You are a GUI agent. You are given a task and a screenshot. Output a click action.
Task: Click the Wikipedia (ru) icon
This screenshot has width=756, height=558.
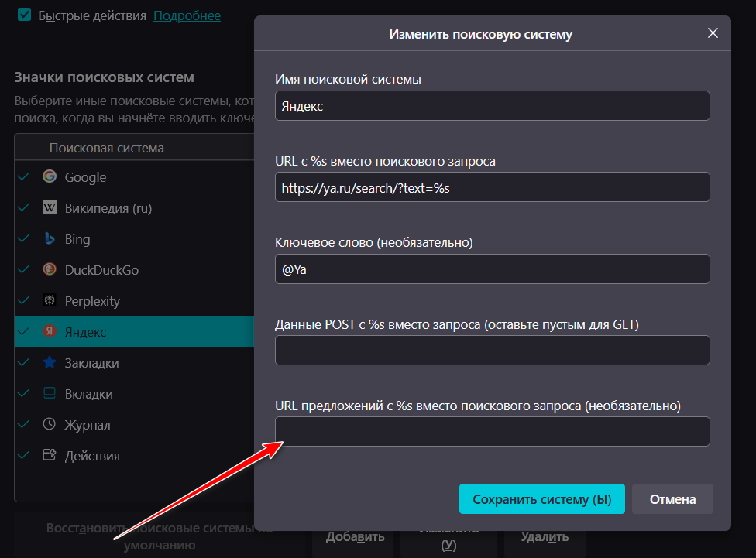pos(50,207)
